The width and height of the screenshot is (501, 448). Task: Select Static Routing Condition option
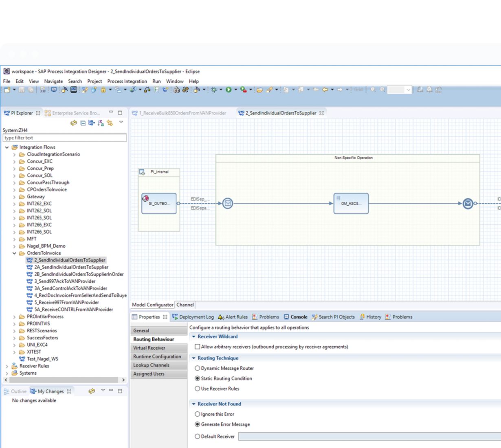click(x=198, y=378)
